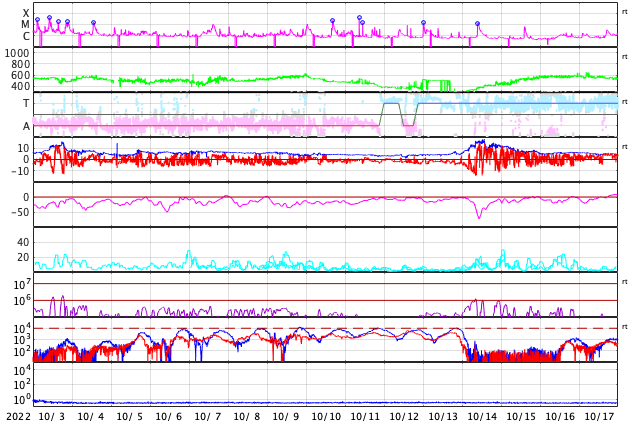Click the 2022 year label
This screenshot has height=424, width=634.
[19, 416]
